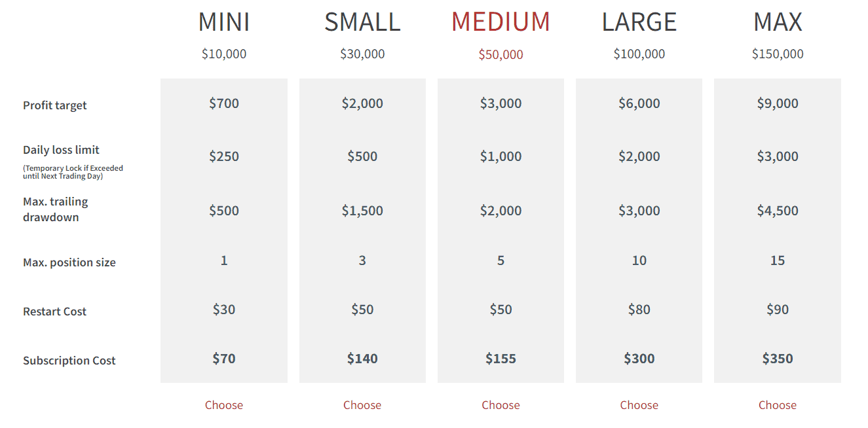Viewport: 868px width, 428px height.
Task: Click the $350 MAX subscription cost value
Action: 777,358
